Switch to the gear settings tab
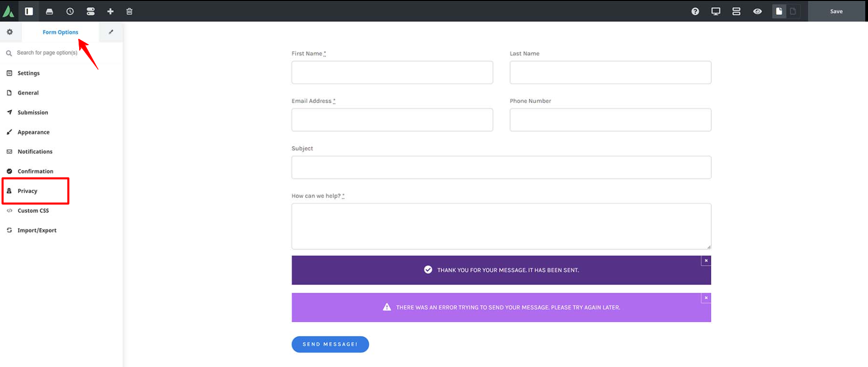 click(10, 32)
